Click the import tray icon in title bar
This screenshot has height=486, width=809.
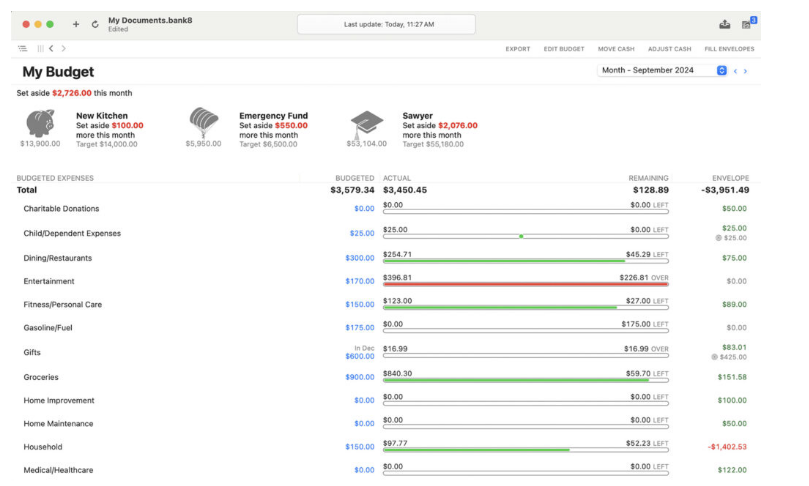[x=725, y=24]
